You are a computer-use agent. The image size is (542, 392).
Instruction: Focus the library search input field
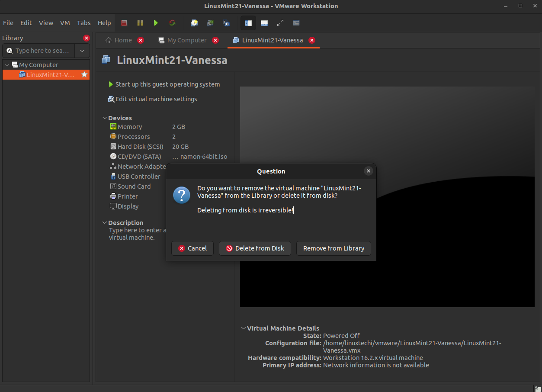coord(39,51)
